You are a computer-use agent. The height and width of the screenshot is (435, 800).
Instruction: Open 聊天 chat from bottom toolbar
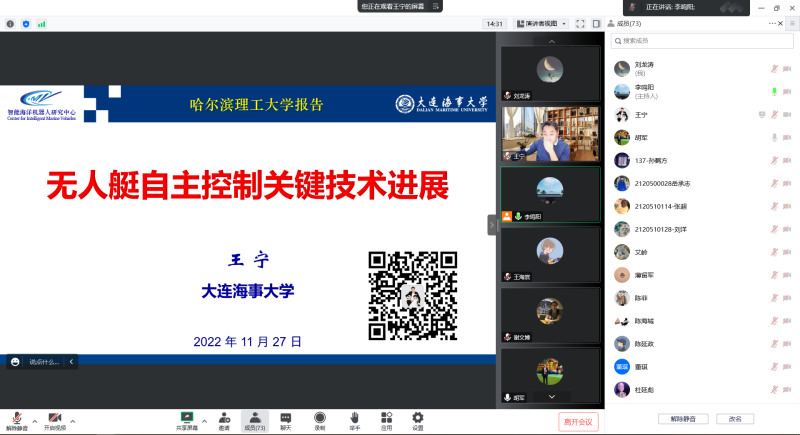[286, 417]
